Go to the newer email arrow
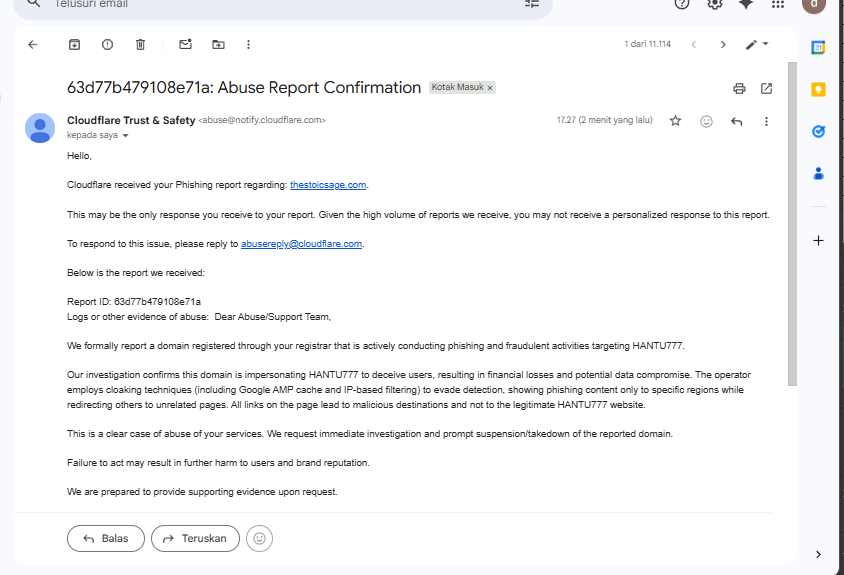The width and height of the screenshot is (844, 575). 693,45
